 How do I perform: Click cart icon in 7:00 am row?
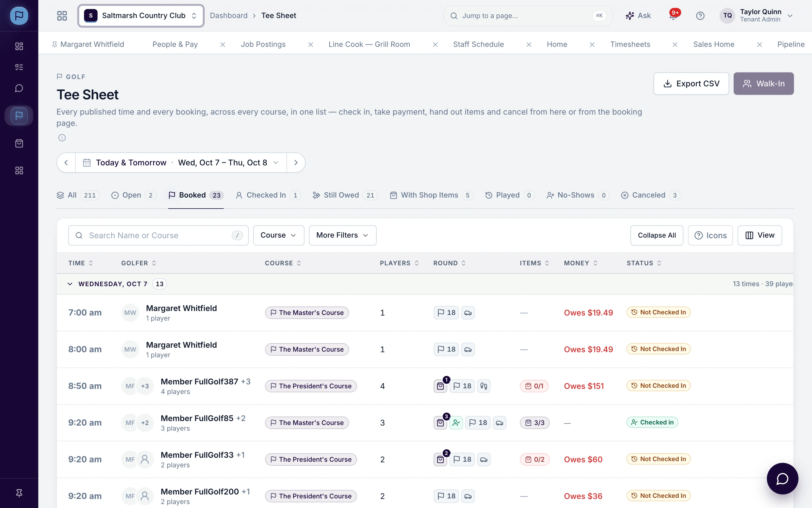pyautogui.click(x=468, y=313)
